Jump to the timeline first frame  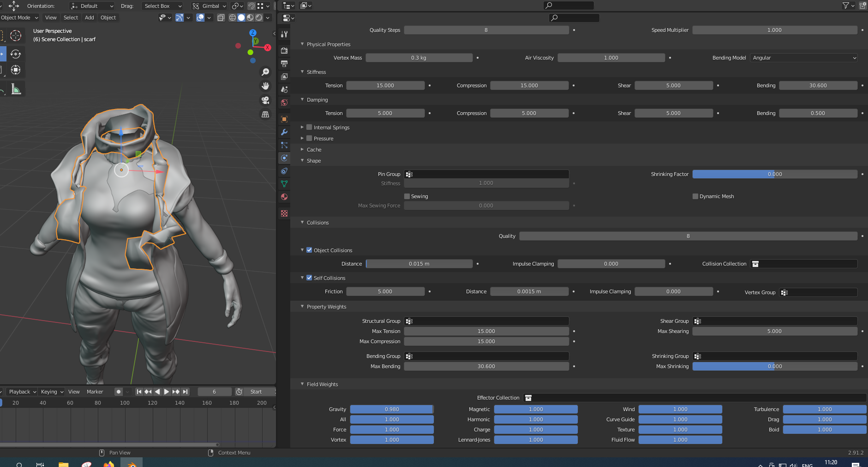pyautogui.click(x=139, y=392)
